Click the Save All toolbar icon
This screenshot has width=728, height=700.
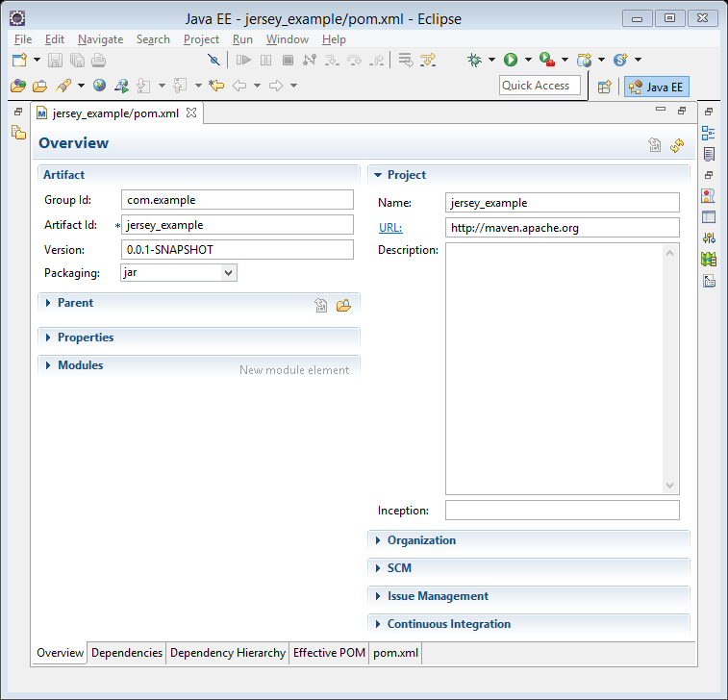[77, 61]
